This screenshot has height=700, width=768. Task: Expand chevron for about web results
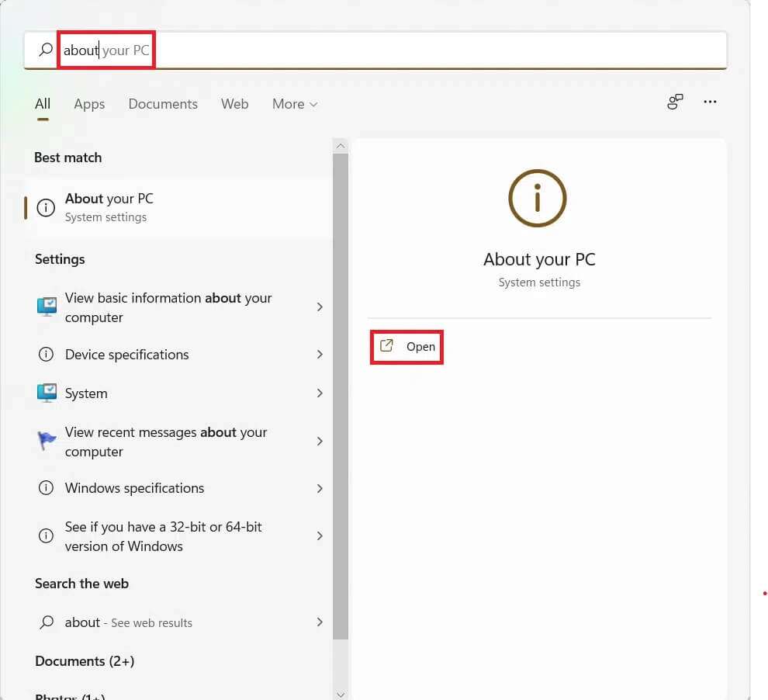[320, 622]
